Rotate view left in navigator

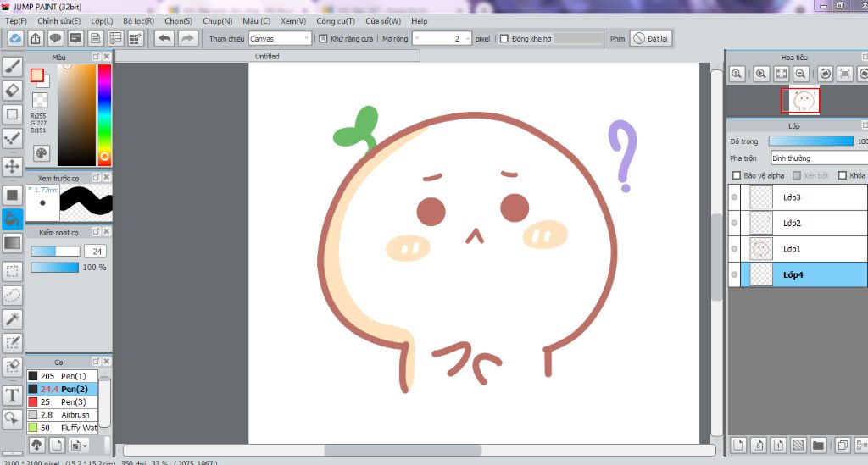click(x=826, y=74)
